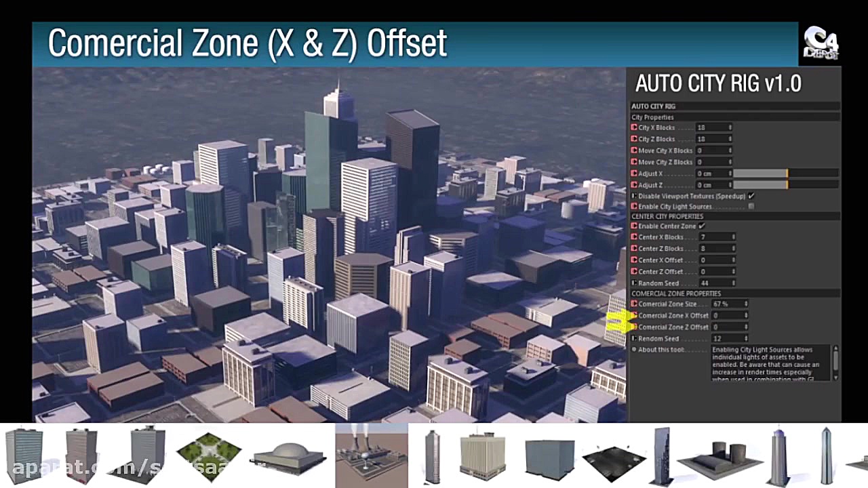This screenshot has height=488, width=868.
Task: Click the Adjust X stepper arrows
Action: coord(730,174)
